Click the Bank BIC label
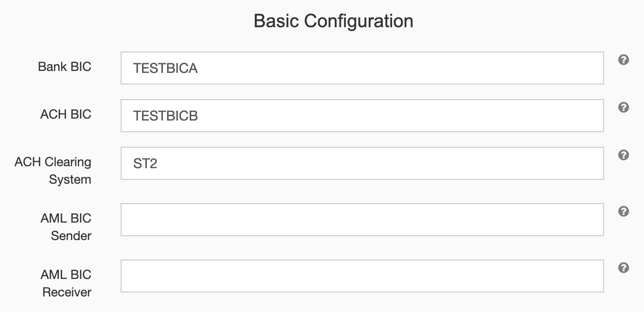Screen dimensions: 644x312 [65, 67]
